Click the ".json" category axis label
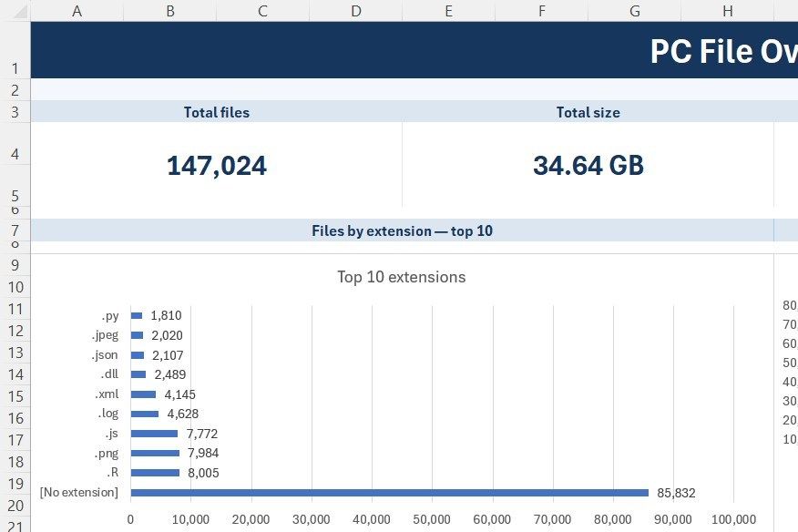Viewport: 798px width, 532px height. click(x=105, y=355)
